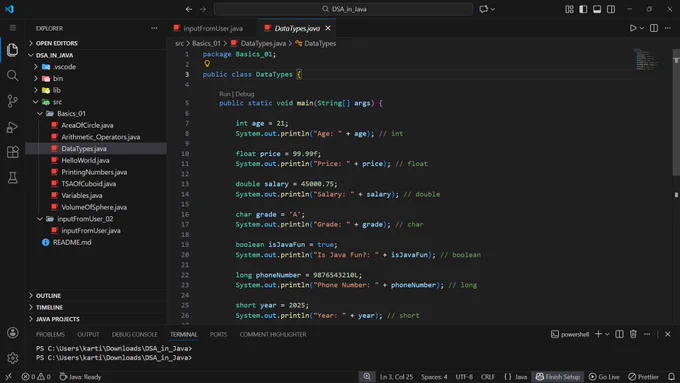
Task: Open the Run and Debug view
Action: 13,127
